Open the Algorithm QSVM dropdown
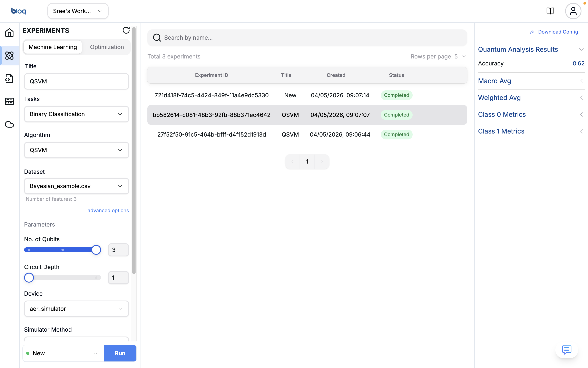This screenshot has height=368, width=588. click(x=76, y=150)
